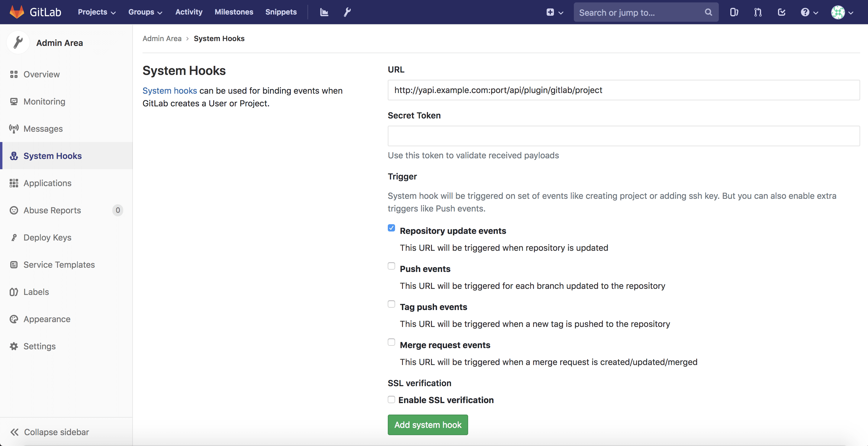Click the Secret Token input field
Image resolution: width=868 pixels, height=446 pixels.
tap(624, 135)
